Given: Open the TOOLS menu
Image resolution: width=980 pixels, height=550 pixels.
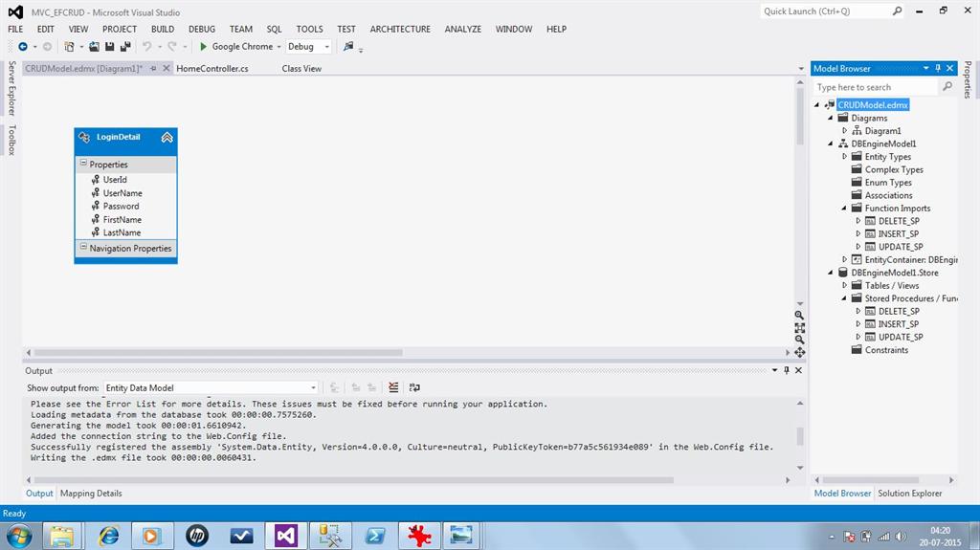Looking at the screenshot, I should (x=309, y=30).
